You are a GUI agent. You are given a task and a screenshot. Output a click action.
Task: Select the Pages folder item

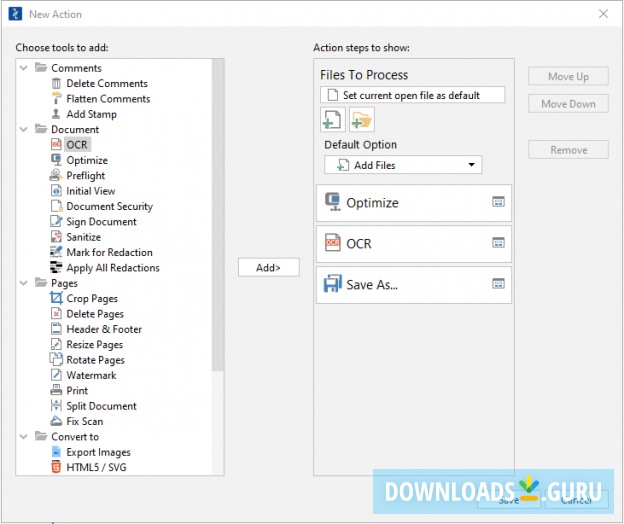57,283
